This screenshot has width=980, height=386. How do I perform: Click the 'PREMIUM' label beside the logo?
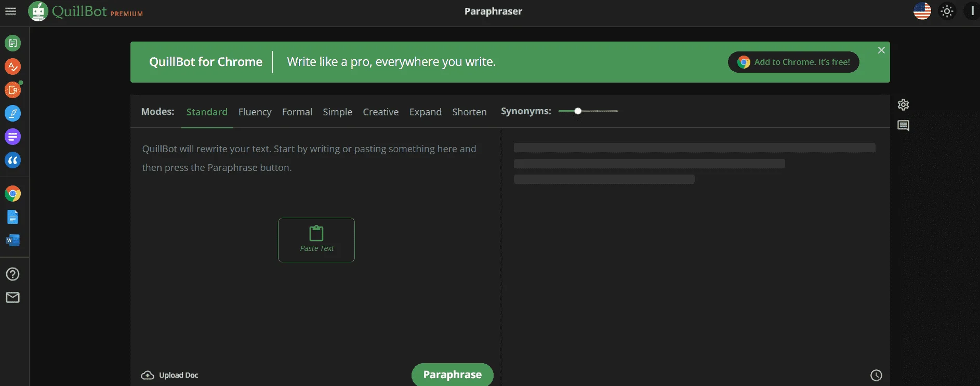[126, 14]
